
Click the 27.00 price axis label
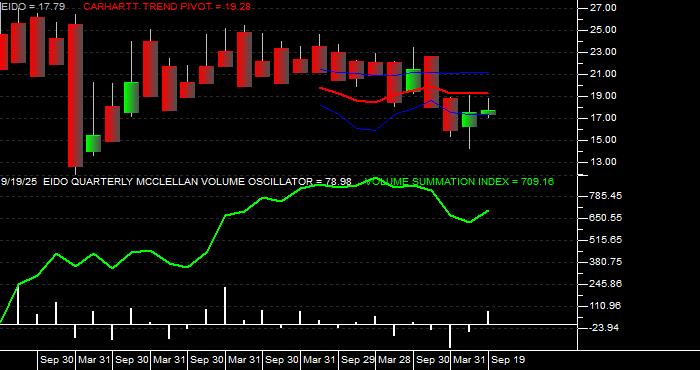coord(604,8)
